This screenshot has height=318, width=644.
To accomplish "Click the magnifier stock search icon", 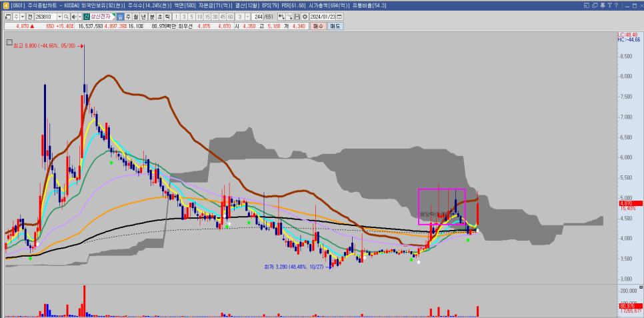I will point(66,17).
